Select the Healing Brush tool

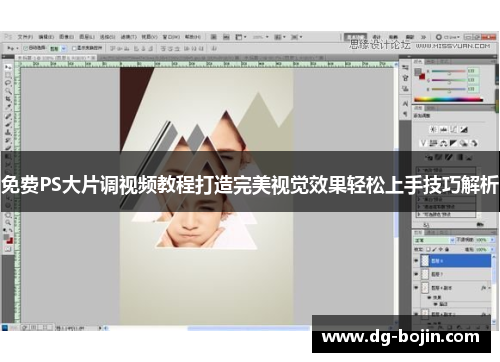8,116
